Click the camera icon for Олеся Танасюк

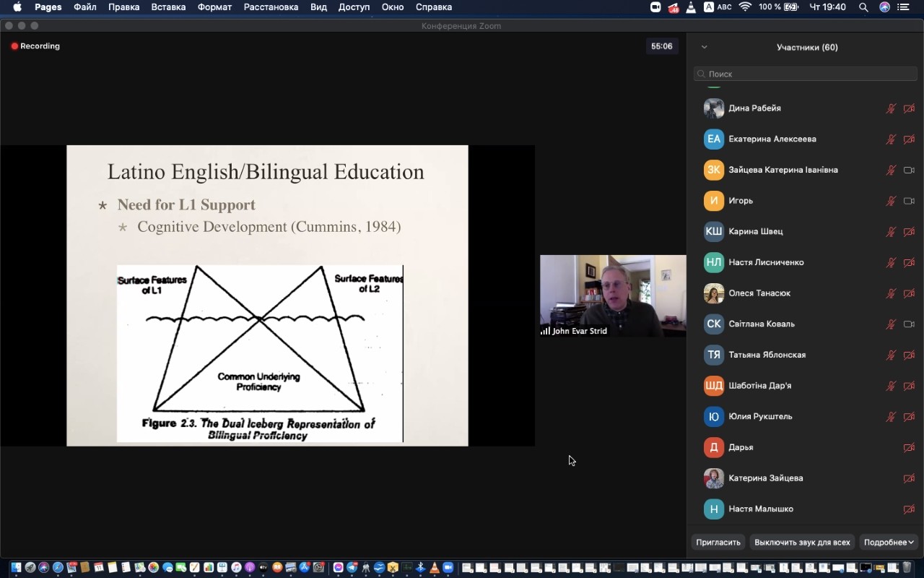pos(909,293)
